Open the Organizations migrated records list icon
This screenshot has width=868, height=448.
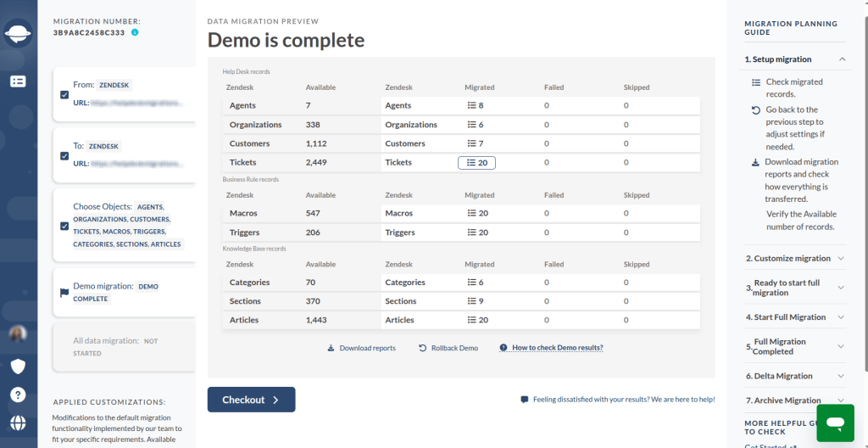click(x=471, y=125)
